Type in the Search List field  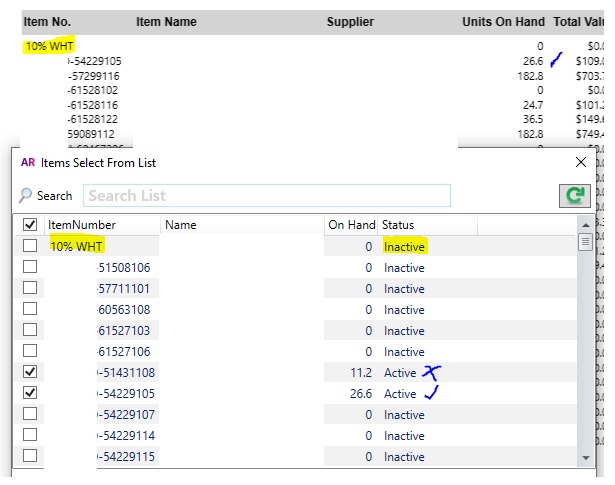pos(267,196)
